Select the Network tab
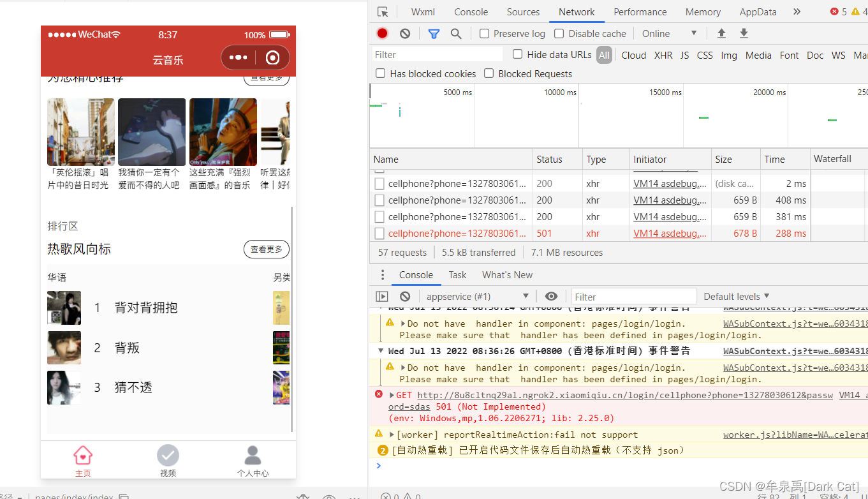This screenshot has width=868, height=499. pyautogui.click(x=577, y=12)
